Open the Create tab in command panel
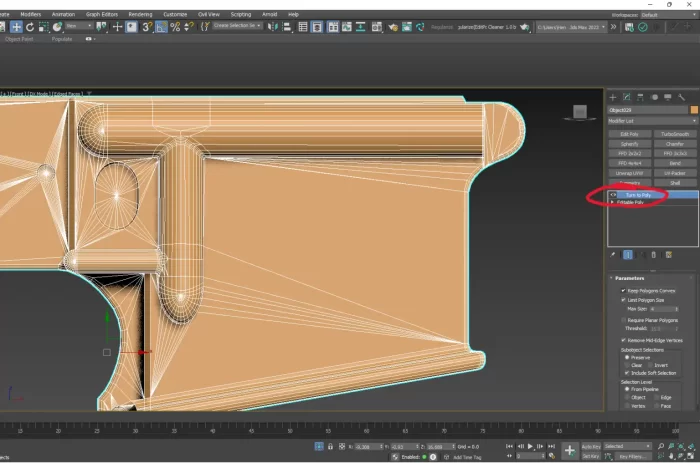Viewport: 700px width, 463px height. tap(613, 97)
